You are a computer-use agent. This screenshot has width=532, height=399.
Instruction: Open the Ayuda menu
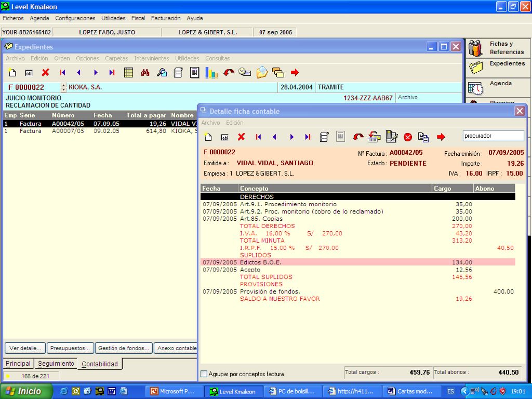click(x=195, y=18)
